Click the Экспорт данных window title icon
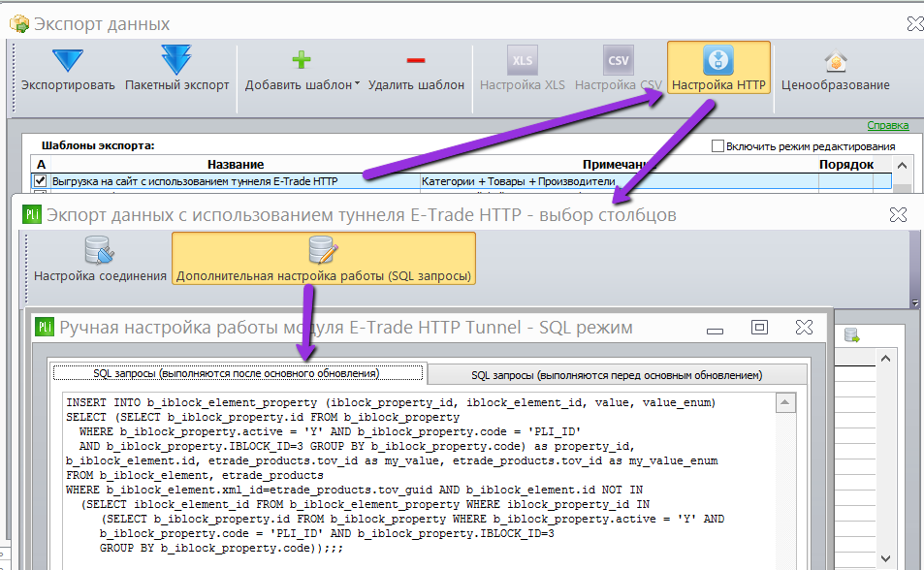This screenshot has width=924, height=570. (x=19, y=23)
